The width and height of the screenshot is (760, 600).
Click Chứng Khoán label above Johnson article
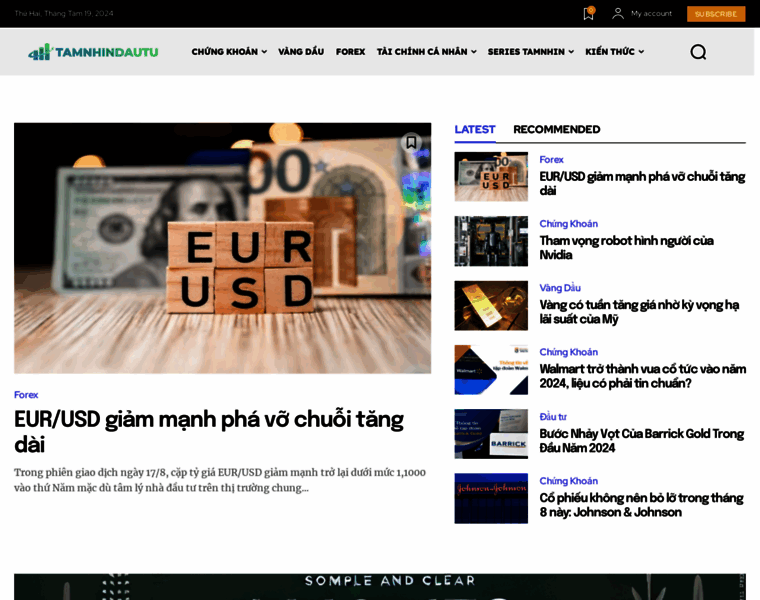tap(569, 481)
